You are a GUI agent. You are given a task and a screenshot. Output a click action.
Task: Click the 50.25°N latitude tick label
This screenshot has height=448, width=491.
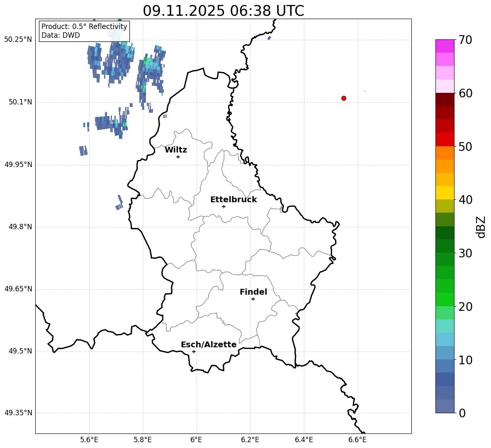[18, 40]
